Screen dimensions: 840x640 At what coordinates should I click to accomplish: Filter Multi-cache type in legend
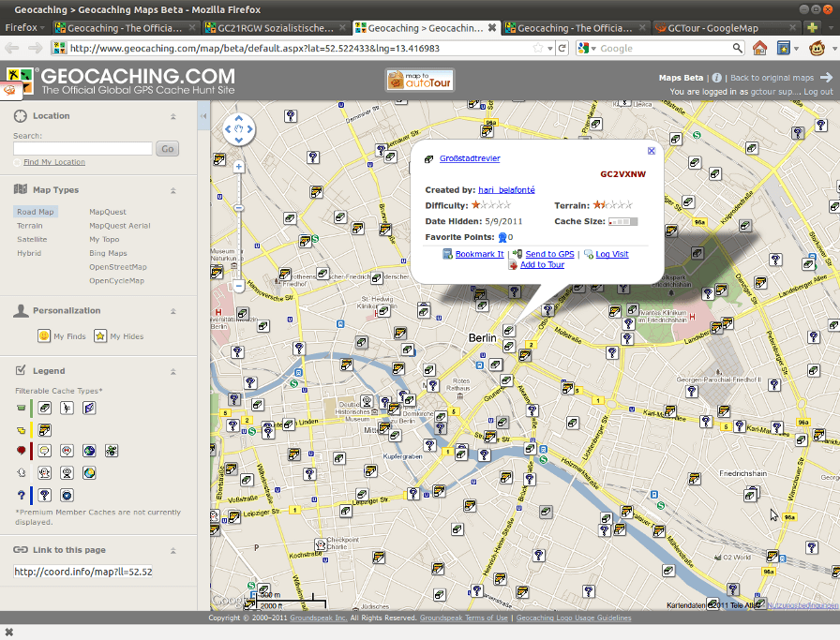tap(45, 430)
